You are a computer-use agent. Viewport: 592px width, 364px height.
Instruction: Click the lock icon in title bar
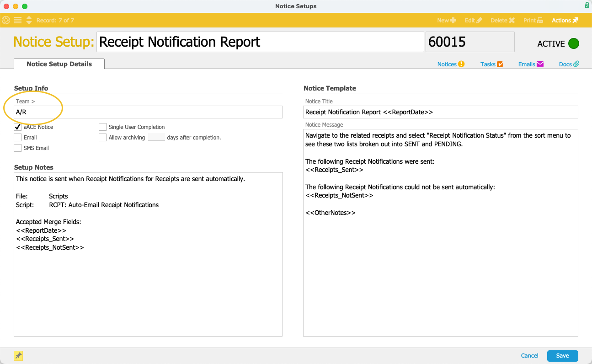point(587,5)
